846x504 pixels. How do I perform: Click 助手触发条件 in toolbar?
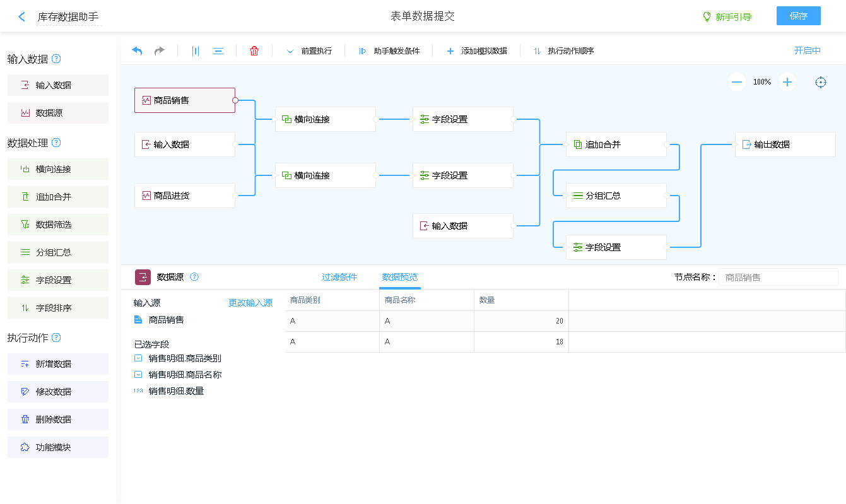(389, 51)
